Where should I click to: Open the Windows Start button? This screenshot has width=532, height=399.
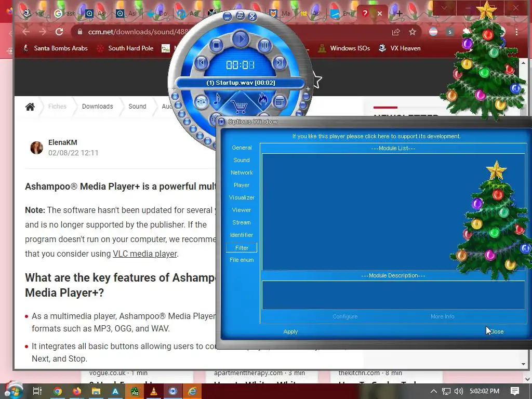13,391
